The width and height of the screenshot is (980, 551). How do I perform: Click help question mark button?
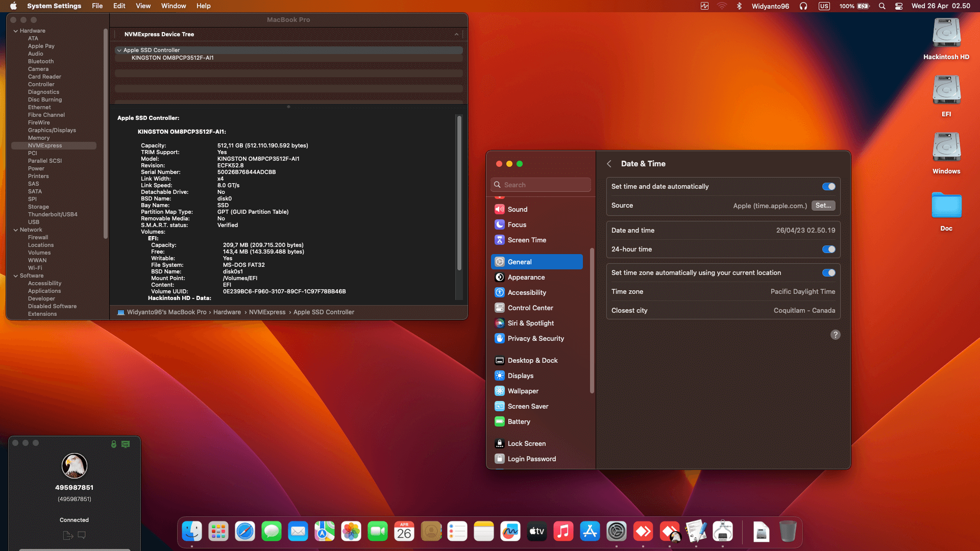pos(835,335)
